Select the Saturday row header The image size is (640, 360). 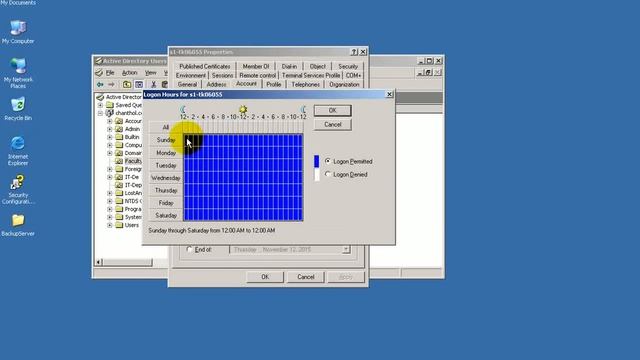pos(165,215)
